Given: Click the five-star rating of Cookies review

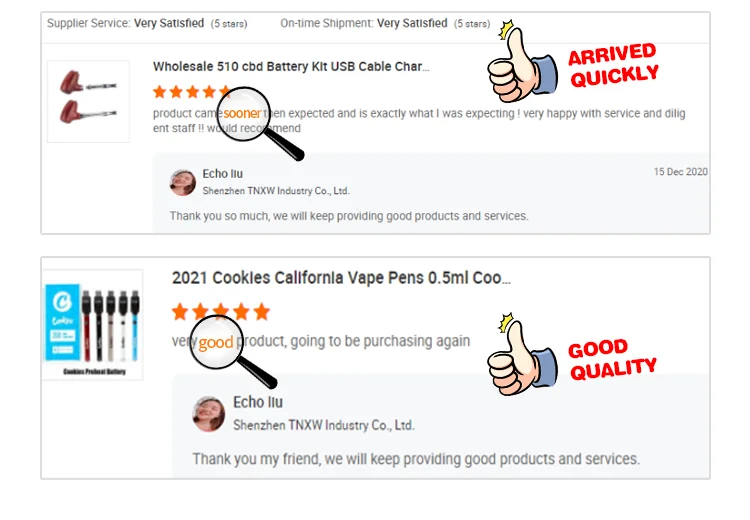Looking at the screenshot, I should tap(221, 311).
